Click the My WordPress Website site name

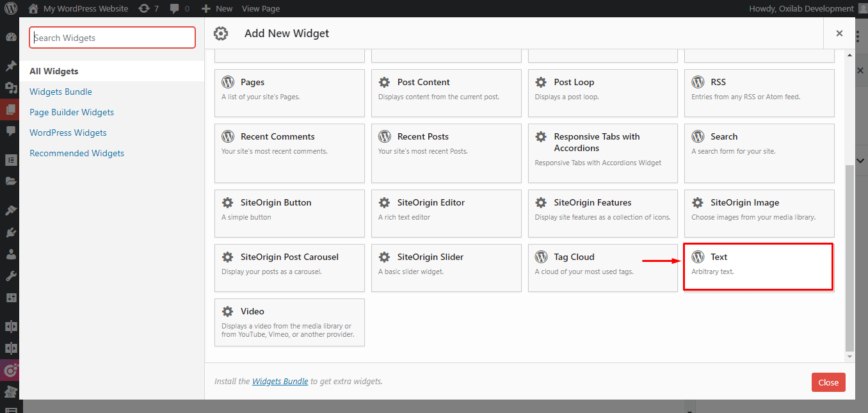point(86,8)
